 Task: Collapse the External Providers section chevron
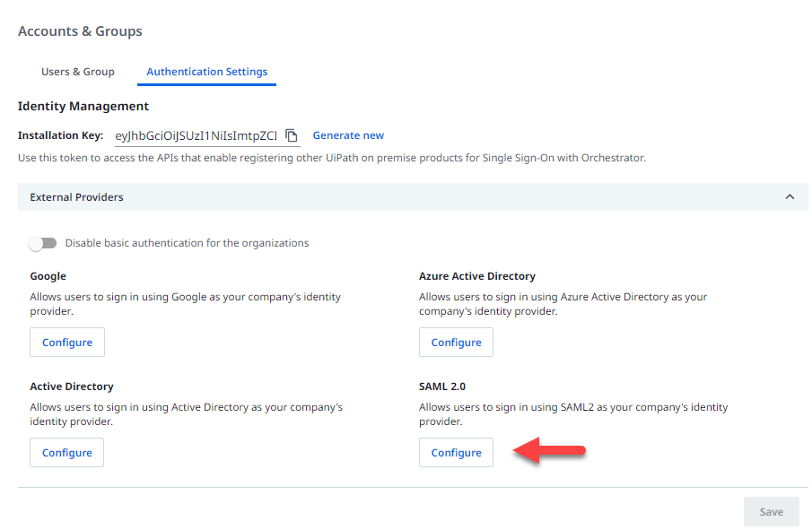point(790,196)
